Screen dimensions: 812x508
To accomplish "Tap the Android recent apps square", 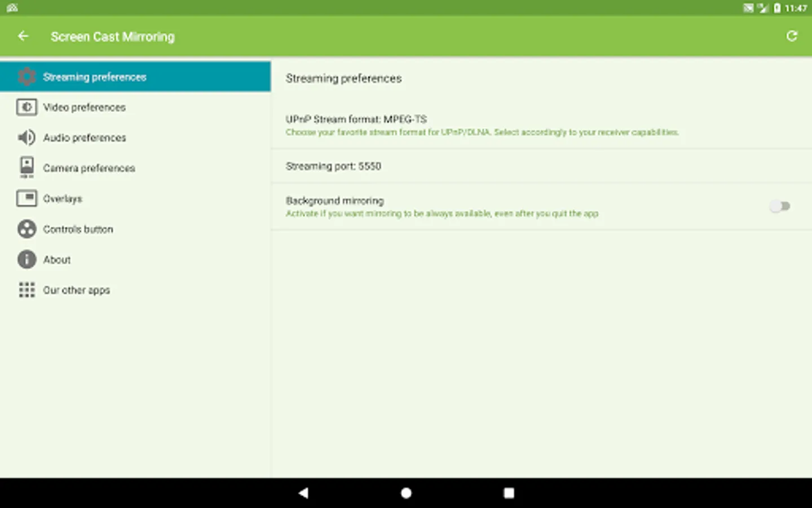I will coord(509,493).
